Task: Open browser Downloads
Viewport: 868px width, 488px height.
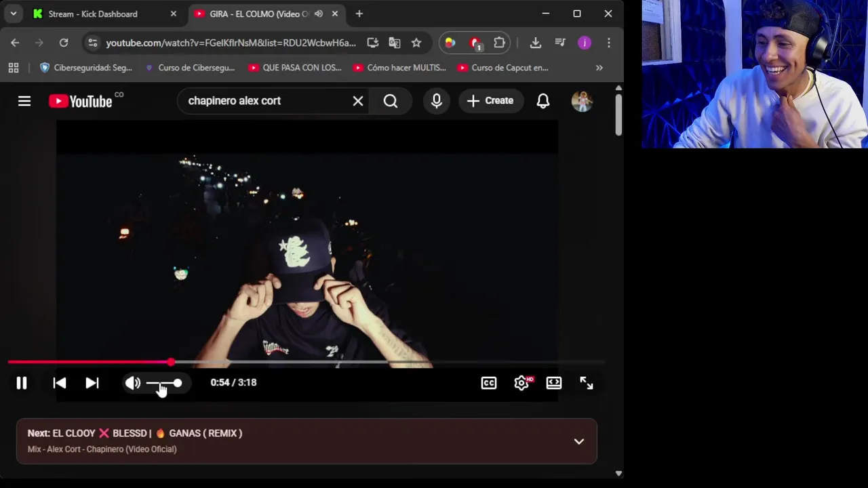Action: click(536, 43)
